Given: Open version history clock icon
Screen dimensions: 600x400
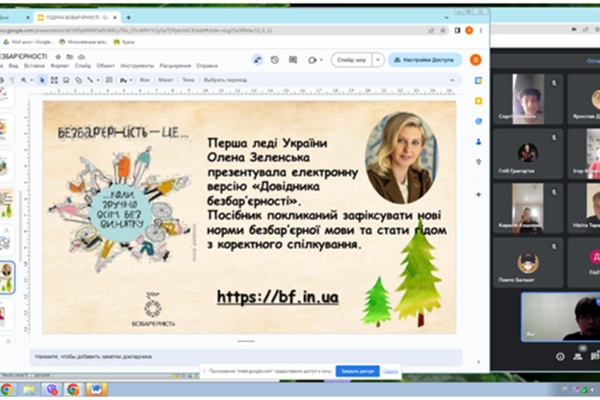Looking at the screenshot, I should coord(274,60).
